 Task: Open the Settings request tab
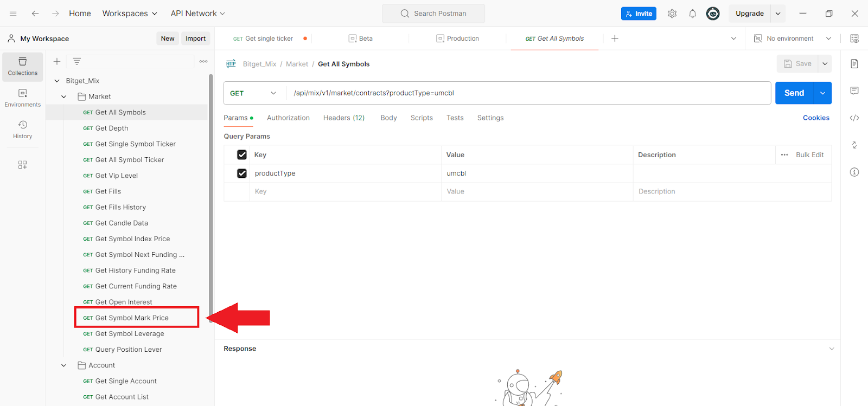pos(490,118)
